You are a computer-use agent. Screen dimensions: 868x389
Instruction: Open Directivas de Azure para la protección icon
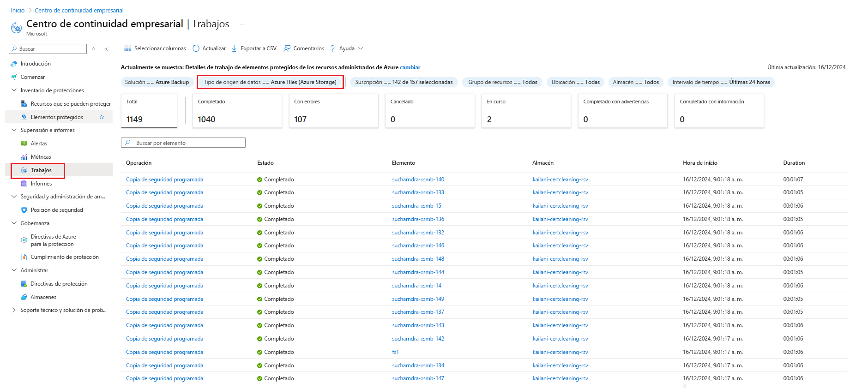pyautogui.click(x=24, y=240)
